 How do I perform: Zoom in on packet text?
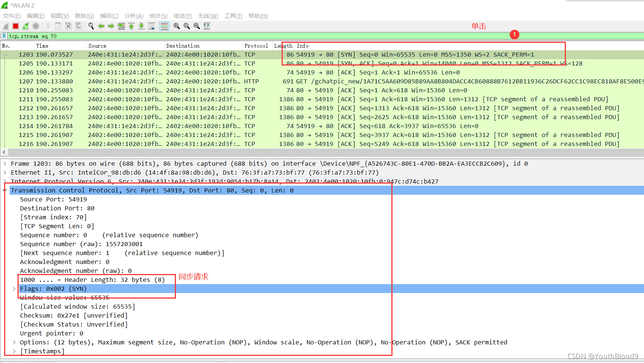177,26
